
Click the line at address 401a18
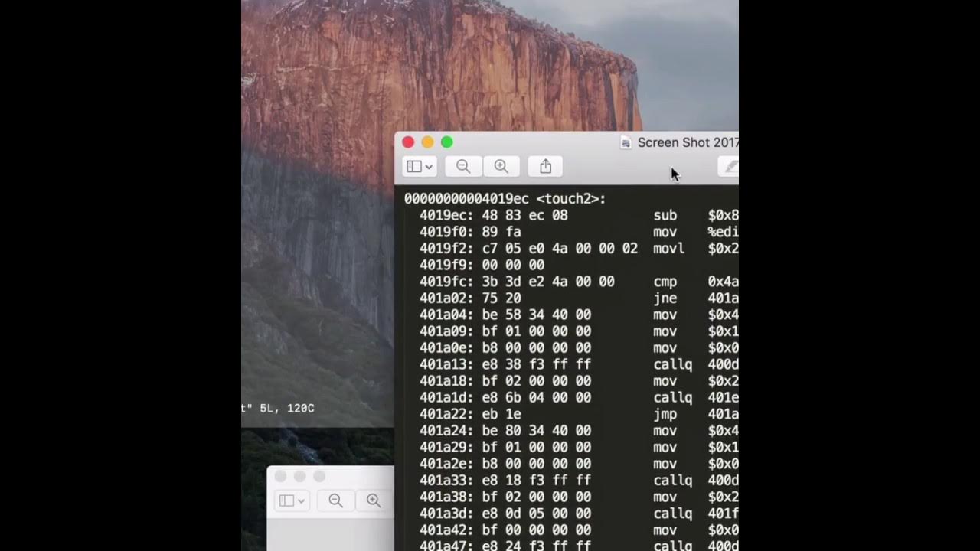(579, 381)
